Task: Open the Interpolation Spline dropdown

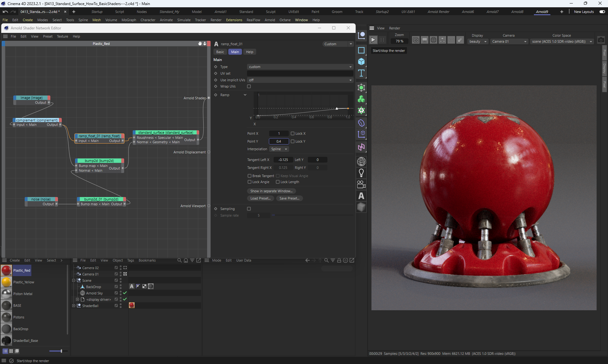Action: point(279,149)
